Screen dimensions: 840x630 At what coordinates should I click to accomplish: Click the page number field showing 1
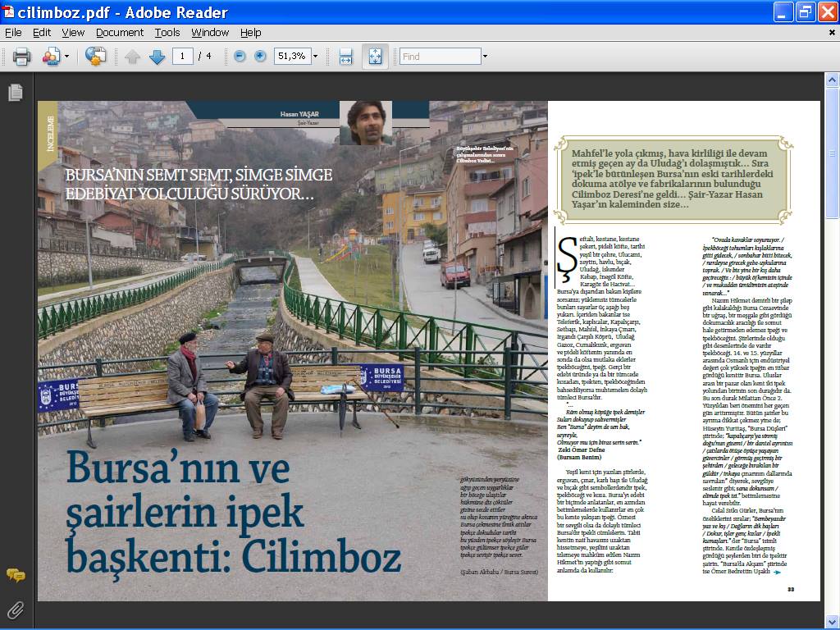[x=183, y=57]
